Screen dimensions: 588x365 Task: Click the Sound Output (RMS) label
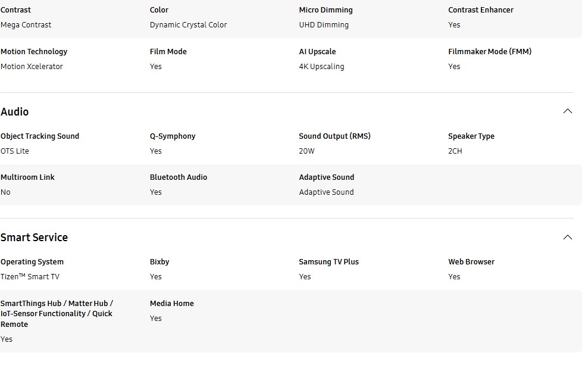pyautogui.click(x=334, y=136)
